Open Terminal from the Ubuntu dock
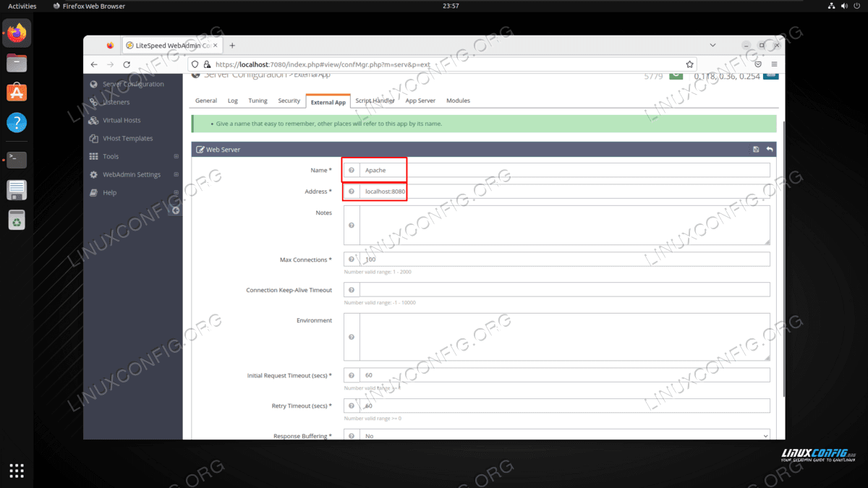The image size is (868, 488). click(x=17, y=160)
